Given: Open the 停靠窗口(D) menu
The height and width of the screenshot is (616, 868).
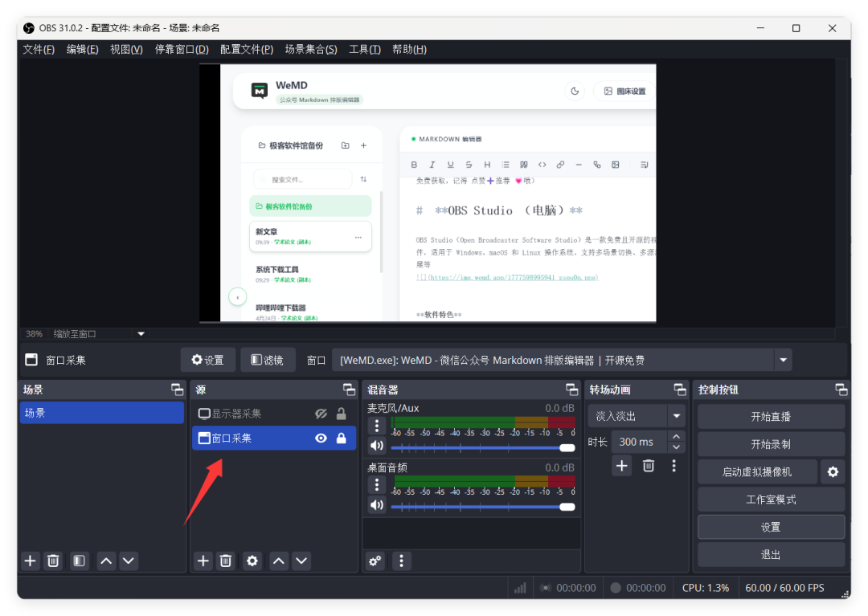Looking at the screenshot, I should [x=182, y=49].
